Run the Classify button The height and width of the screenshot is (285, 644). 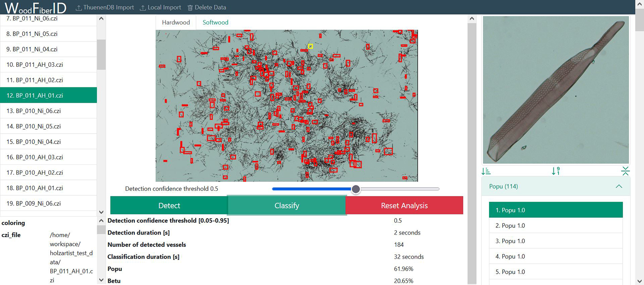[287, 206]
